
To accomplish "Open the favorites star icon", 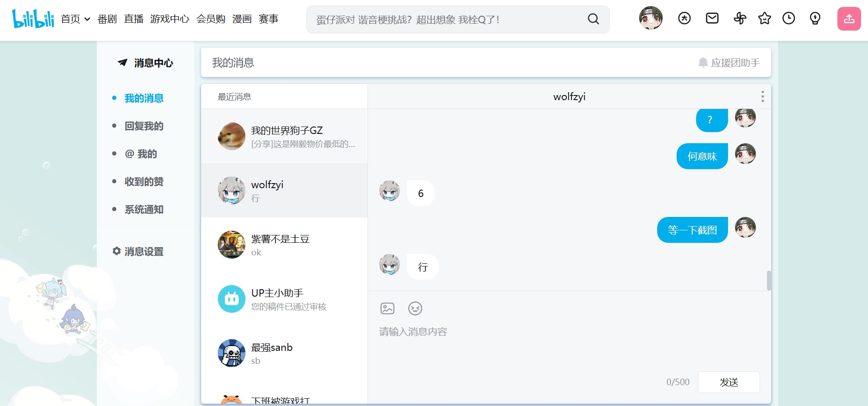I will point(764,18).
